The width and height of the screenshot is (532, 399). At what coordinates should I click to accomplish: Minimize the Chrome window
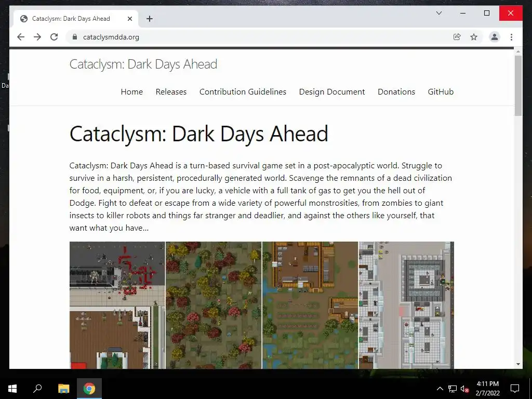463,13
